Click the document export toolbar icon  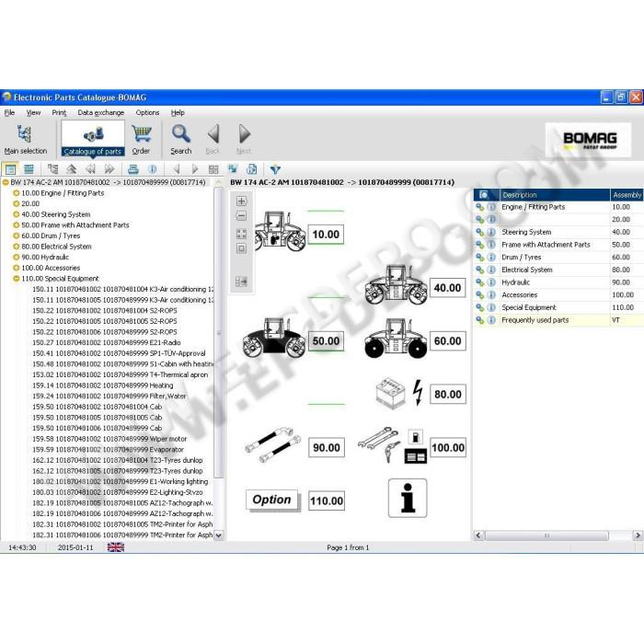(251, 168)
